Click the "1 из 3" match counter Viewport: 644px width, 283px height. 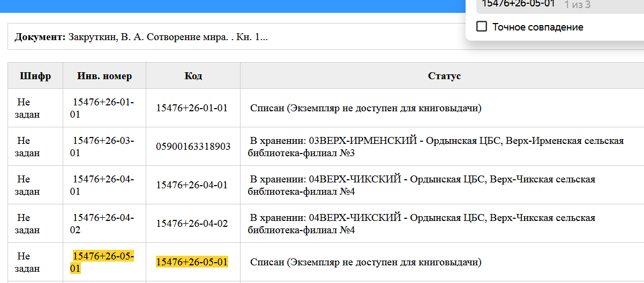(x=577, y=5)
